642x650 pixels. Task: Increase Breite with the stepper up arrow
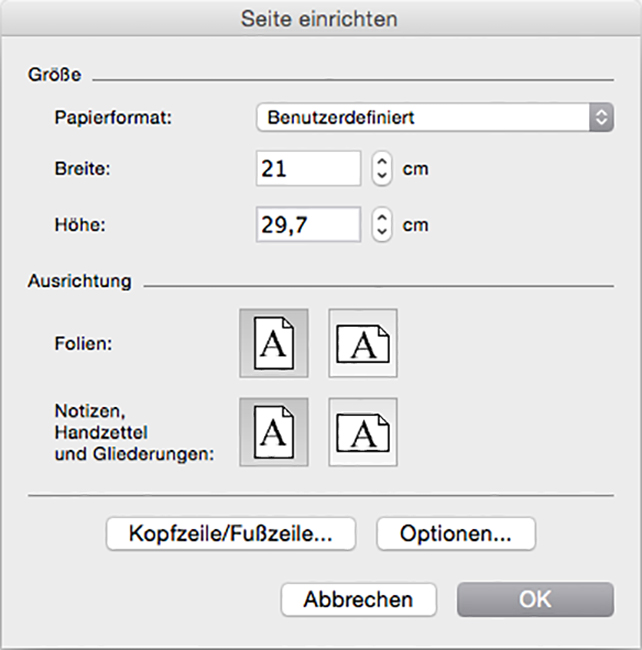(382, 161)
